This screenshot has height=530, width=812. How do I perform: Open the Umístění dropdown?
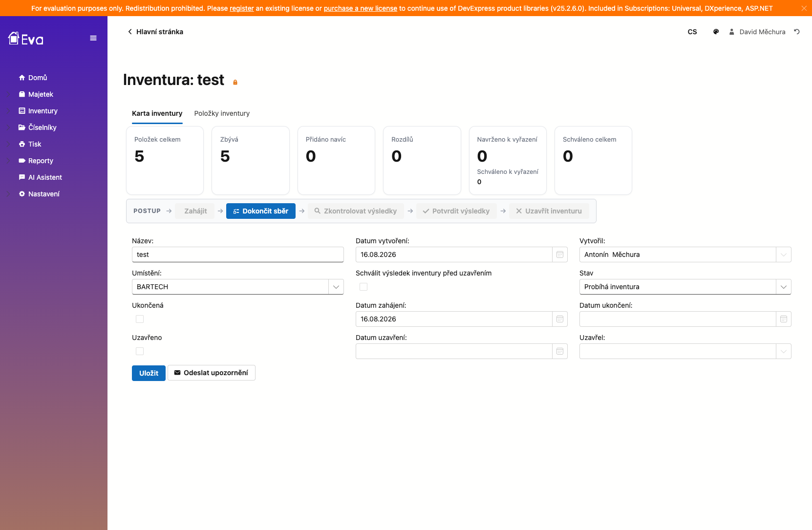336,287
